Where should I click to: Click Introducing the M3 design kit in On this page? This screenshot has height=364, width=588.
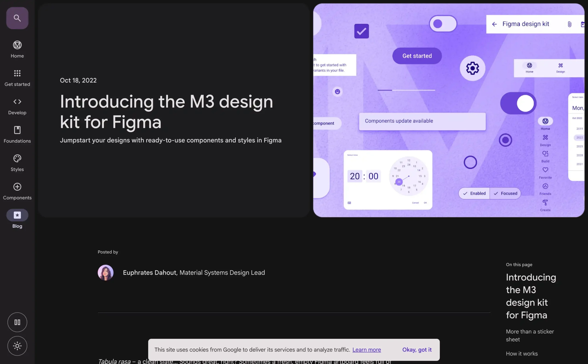click(x=531, y=296)
